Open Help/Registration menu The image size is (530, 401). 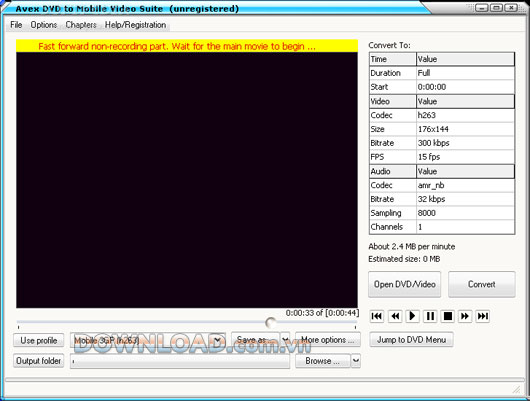click(x=135, y=25)
